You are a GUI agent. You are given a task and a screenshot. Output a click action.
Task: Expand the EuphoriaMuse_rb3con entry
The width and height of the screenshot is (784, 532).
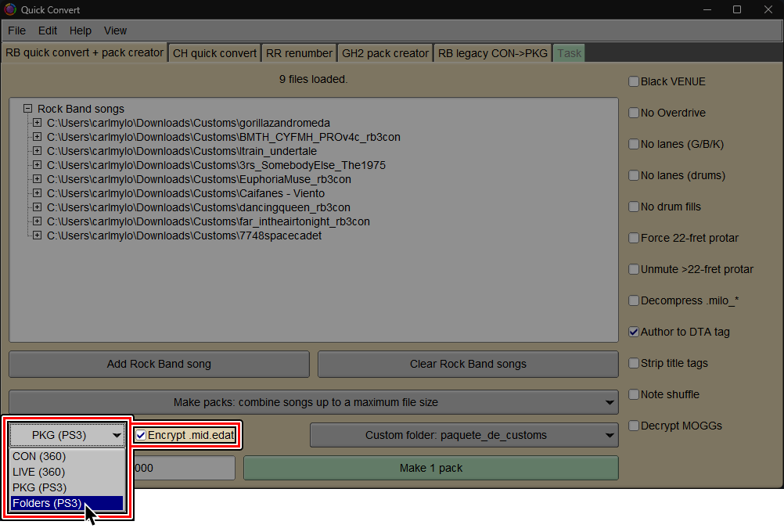click(37, 178)
